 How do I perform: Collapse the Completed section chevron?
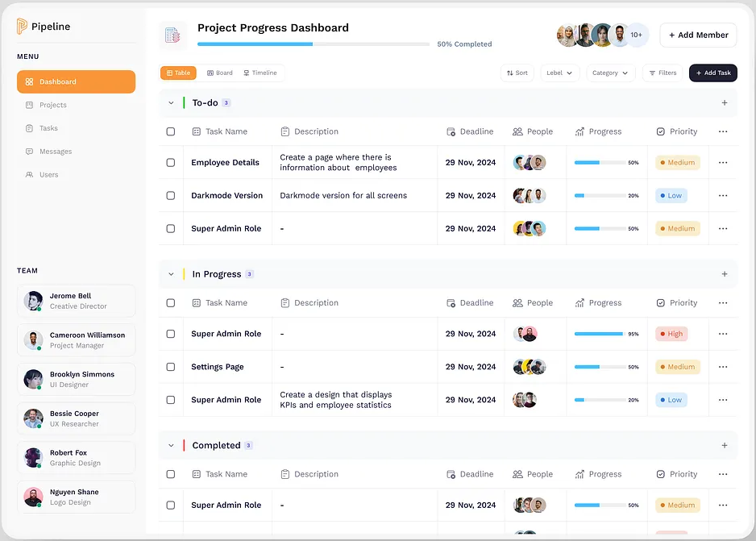[x=171, y=446]
